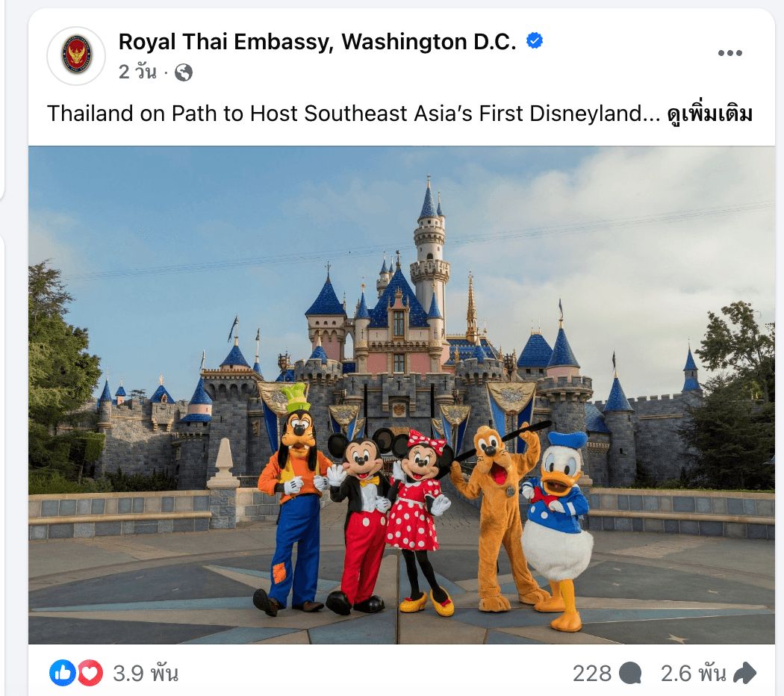Click the blue verified badge
Screen dimensions: 784x696
click(535, 40)
